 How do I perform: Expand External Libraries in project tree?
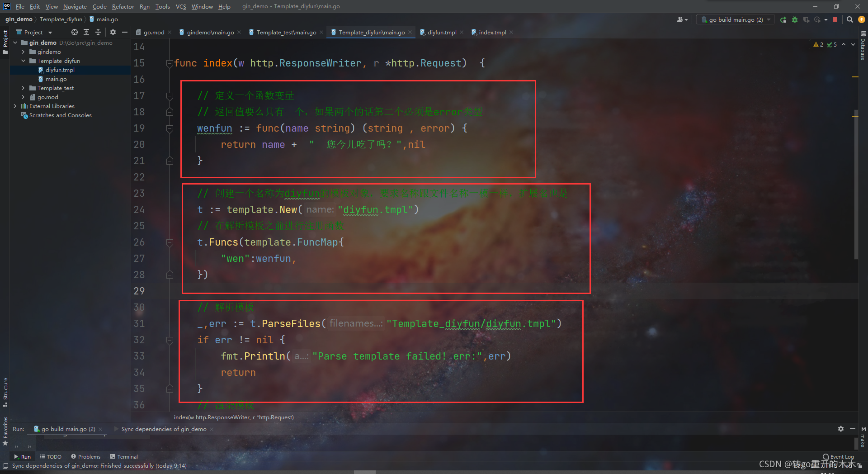16,106
